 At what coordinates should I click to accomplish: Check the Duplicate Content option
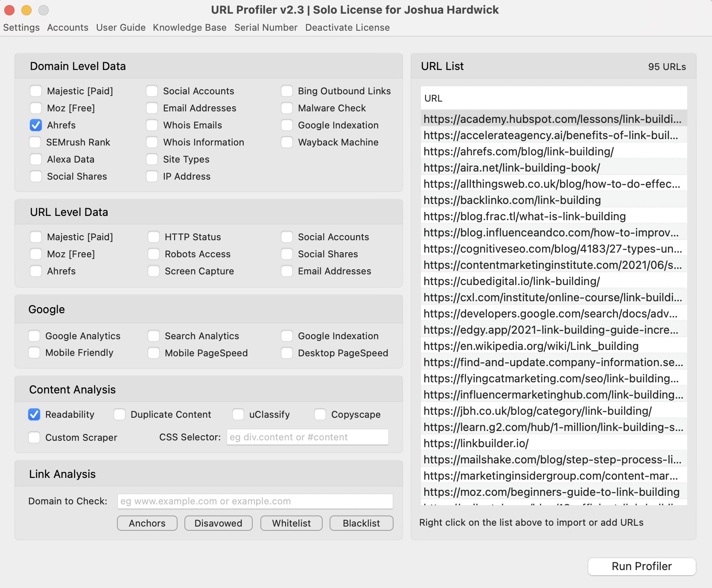tap(119, 414)
